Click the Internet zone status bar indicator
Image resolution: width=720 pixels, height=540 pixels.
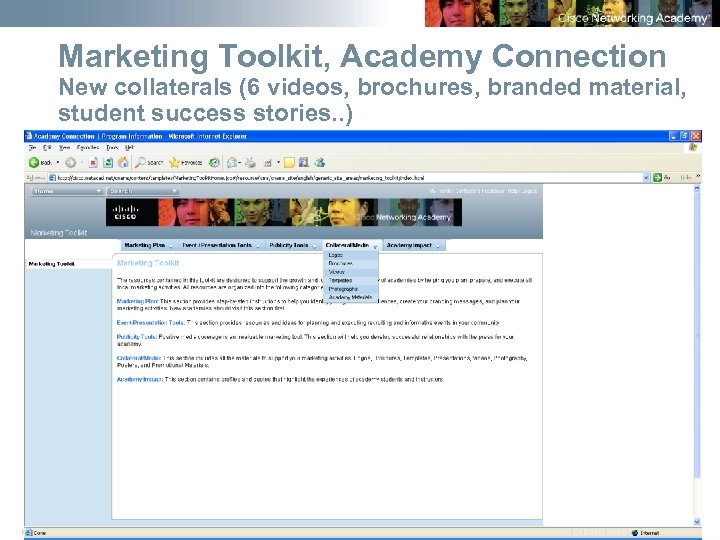pyautogui.click(x=647, y=533)
